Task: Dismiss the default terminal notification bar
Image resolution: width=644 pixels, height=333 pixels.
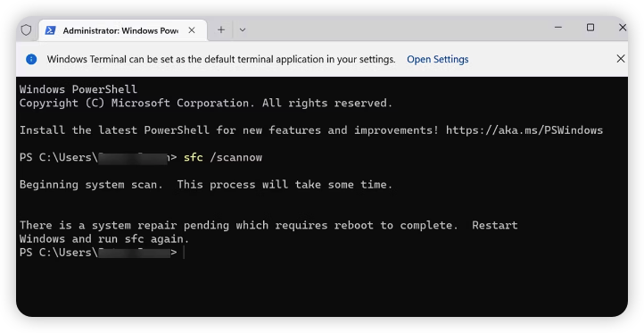Action: (621, 59)
